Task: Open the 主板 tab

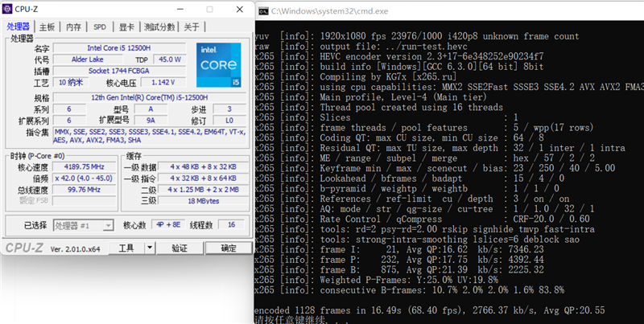Action: [47, 27]
